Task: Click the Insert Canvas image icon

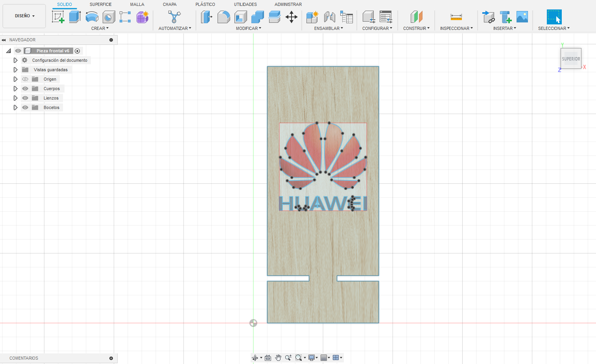Action: [522, 17]
